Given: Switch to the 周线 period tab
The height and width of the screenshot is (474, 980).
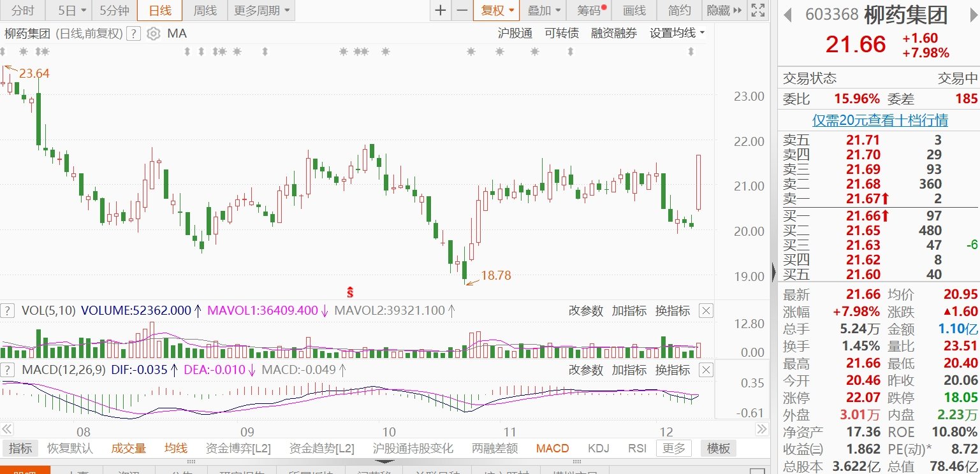Looking at the screenshot, I should point(205,11).
